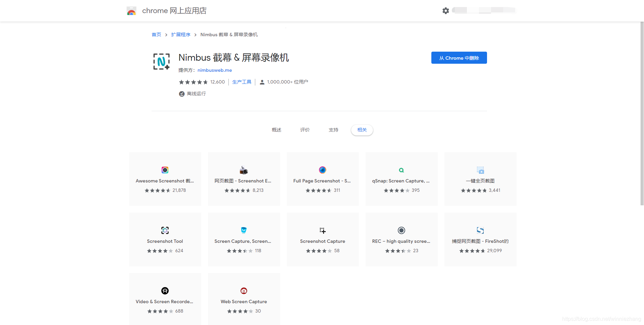
Task: Switch to the 概述 tab
Action: click(276, 130)
